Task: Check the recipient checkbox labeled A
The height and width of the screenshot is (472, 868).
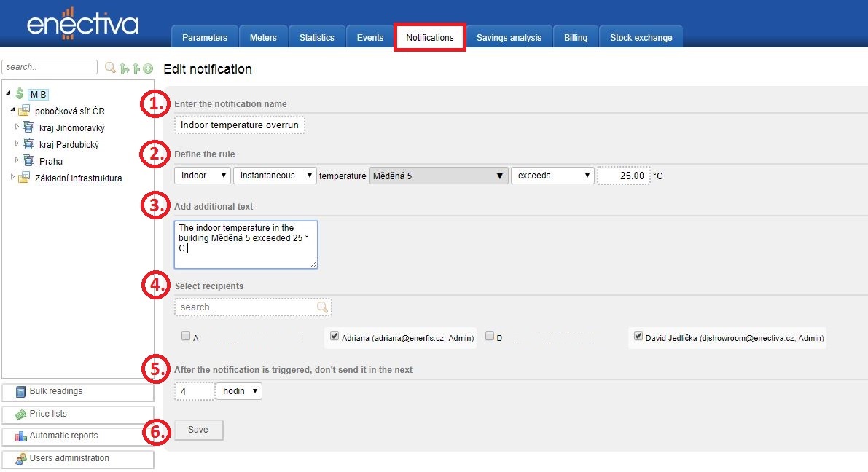Action: pos(186,337)
